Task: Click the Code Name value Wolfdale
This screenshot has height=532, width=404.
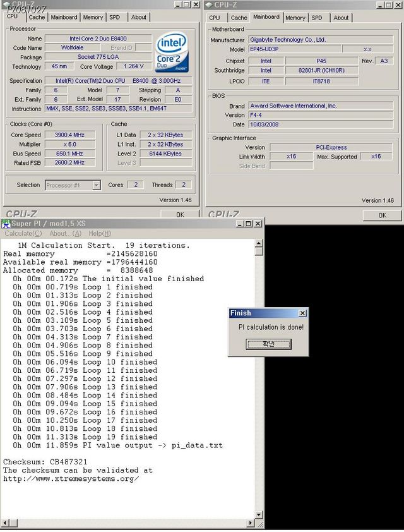Action: 72,47
